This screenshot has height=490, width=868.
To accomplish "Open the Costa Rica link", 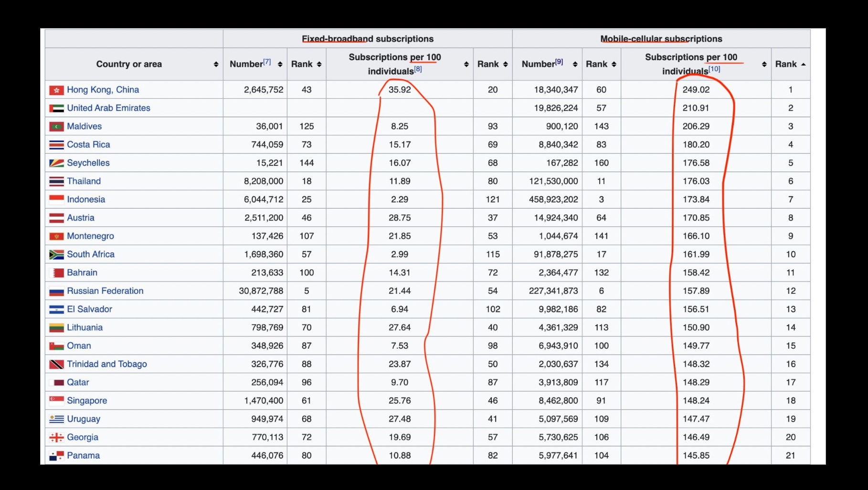I will [88, 145].
